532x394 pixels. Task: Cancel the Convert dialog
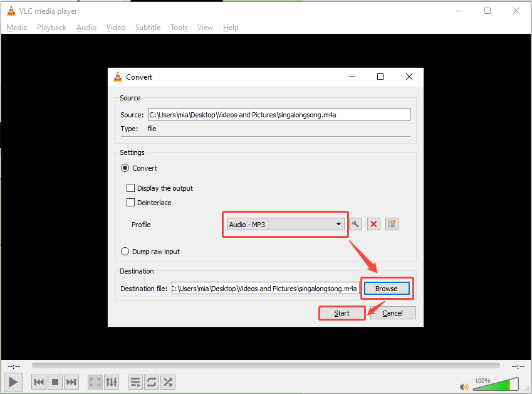[392, 313]
